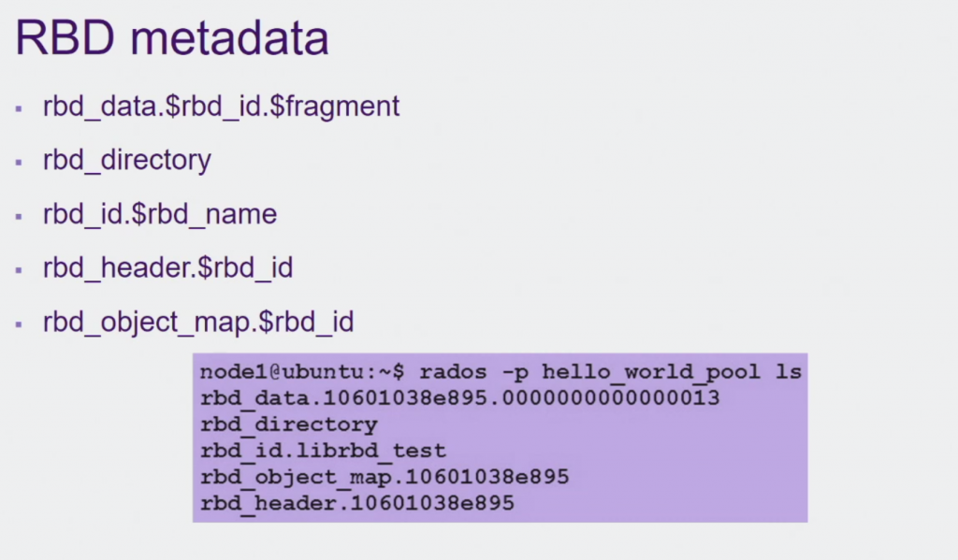This screenshot has width=958, height=560.
Task: Click the rbd_directory line in terminal output
Action: pos(289,424)
